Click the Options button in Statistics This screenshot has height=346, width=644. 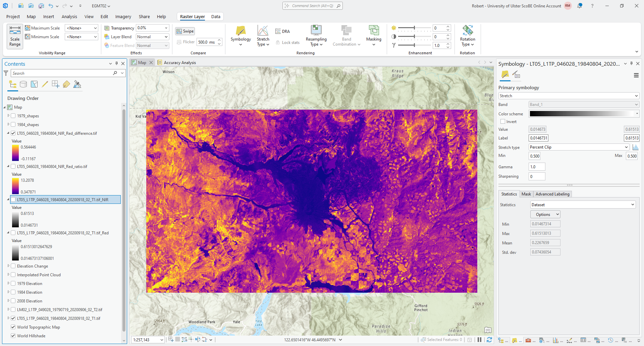point(545,215)
